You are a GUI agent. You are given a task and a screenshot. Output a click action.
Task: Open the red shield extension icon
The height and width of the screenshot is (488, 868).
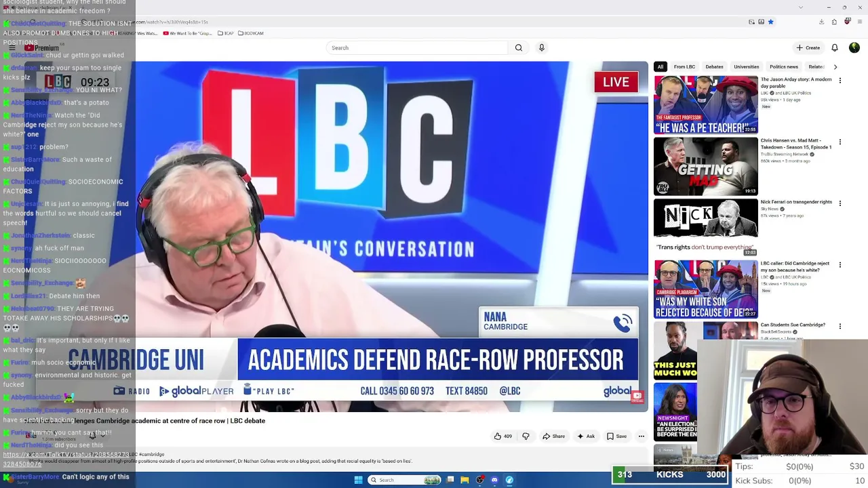tap(847, 22)
